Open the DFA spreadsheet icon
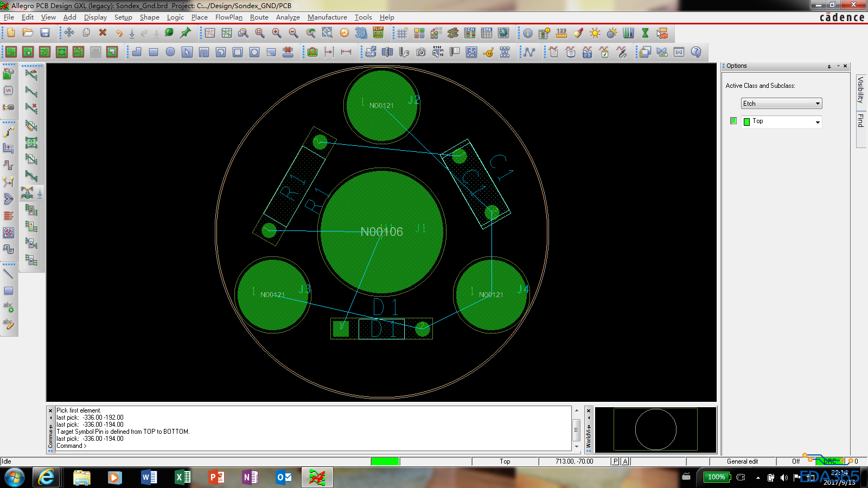Viewport: 868px width, 488px height. tap(487, 33)
